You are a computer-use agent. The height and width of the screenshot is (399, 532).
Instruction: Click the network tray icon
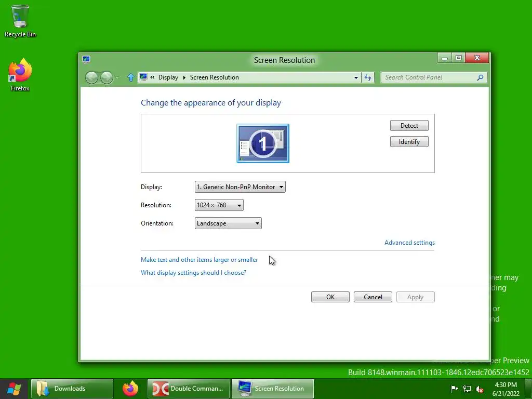(467, 389)
